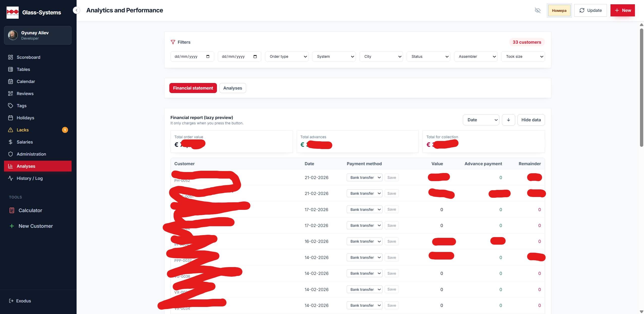Toggle the crossed-eye visibility icon in header
The height and width of the screenshot is (314, 644).
[x=537, y=10]
